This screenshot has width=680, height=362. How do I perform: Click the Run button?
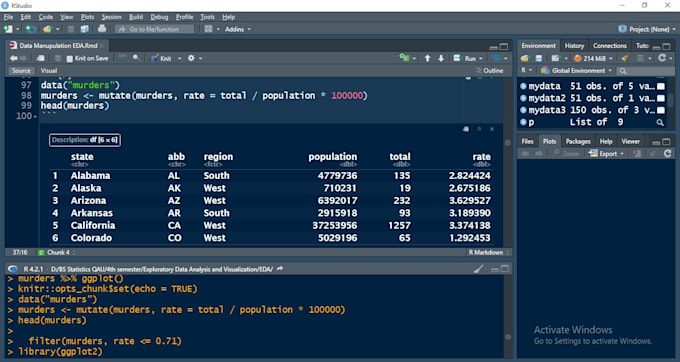[465, 58]
